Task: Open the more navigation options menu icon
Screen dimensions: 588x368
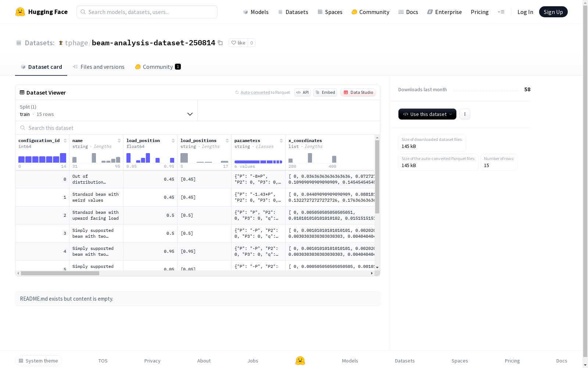Action: coord(501,12)
